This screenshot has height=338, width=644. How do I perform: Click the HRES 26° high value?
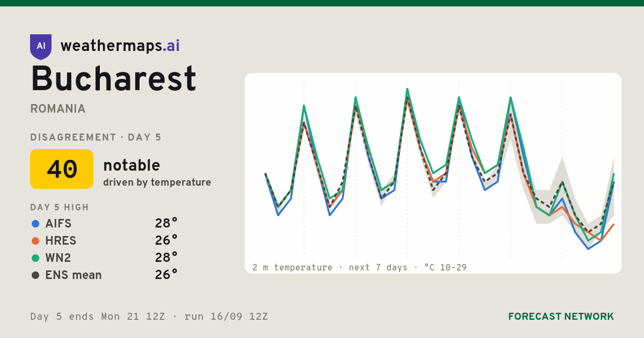click(x=166, y=241)
